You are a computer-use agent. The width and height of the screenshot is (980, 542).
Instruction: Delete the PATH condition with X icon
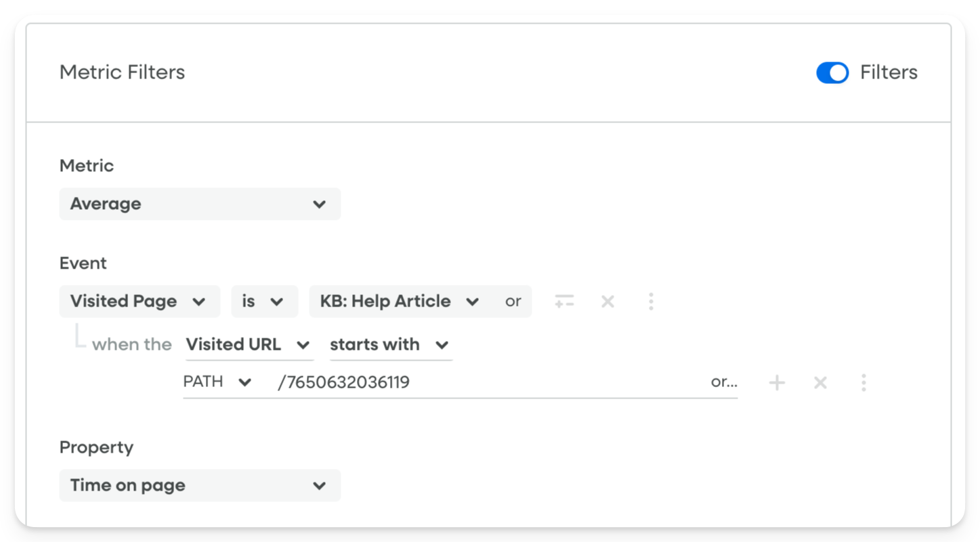tap(820, 383)
